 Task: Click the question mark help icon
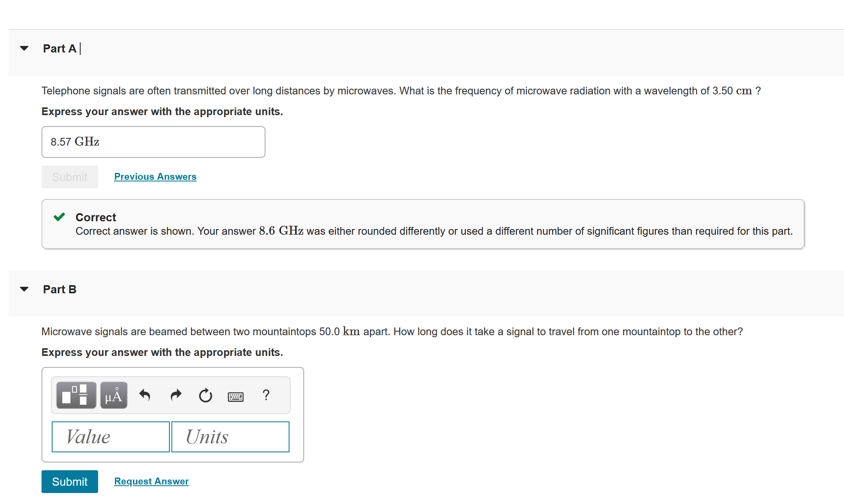point(266,395)
